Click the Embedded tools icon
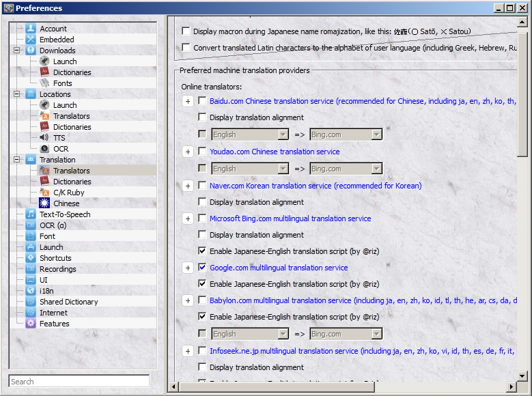Image resolution: width=532 pixels, height=396 pixels. [x=31, y=40]
